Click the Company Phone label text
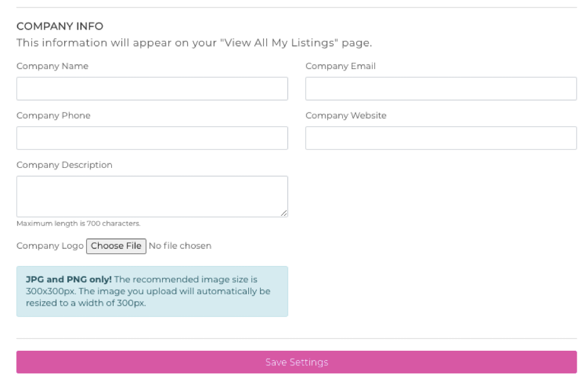 point(53,116)
